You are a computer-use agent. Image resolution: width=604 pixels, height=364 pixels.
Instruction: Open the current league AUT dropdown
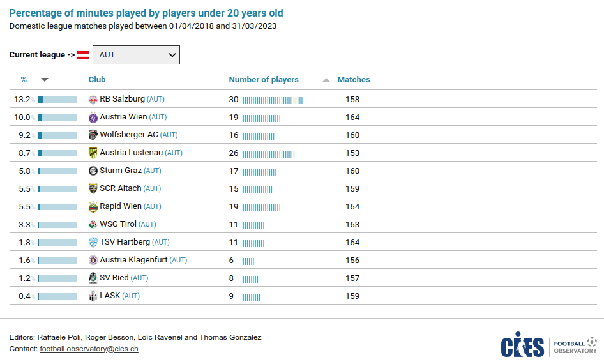coord(136,55)
